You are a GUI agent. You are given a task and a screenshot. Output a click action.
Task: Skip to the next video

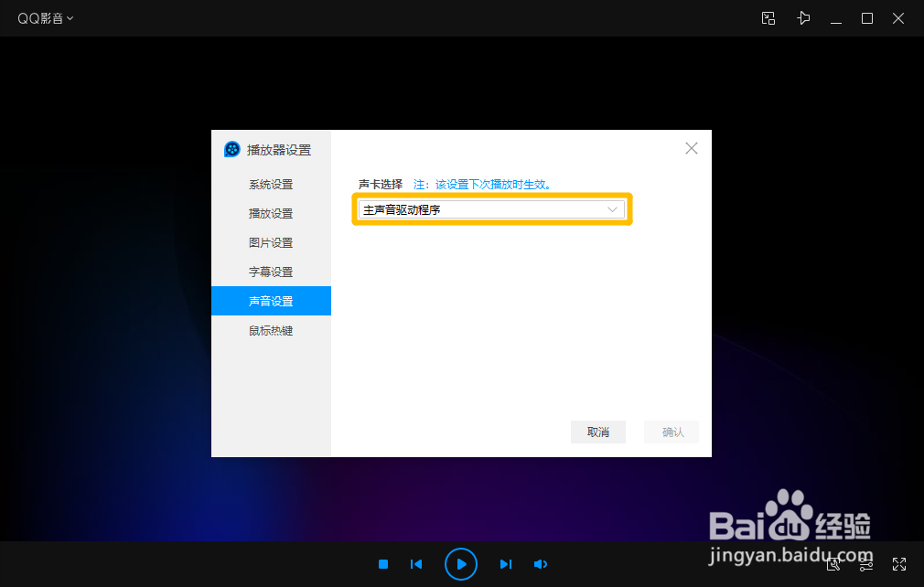coord(506,564)
